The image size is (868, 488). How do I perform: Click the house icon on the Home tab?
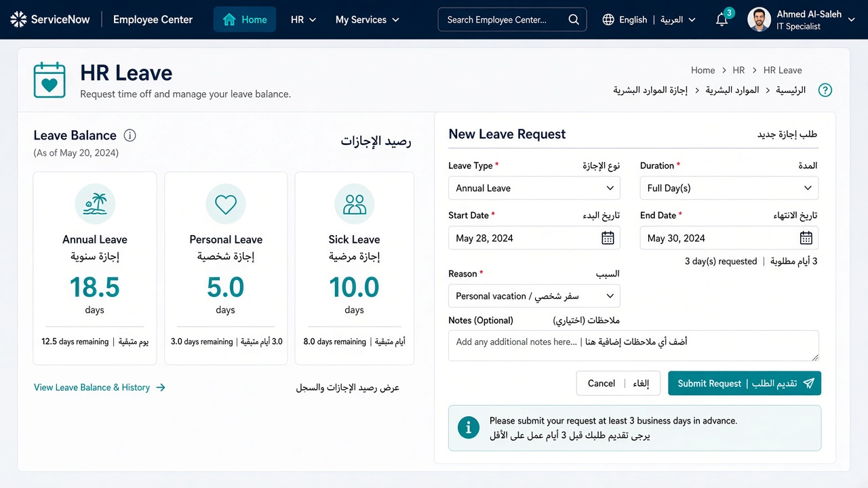[x=229, y=20]
